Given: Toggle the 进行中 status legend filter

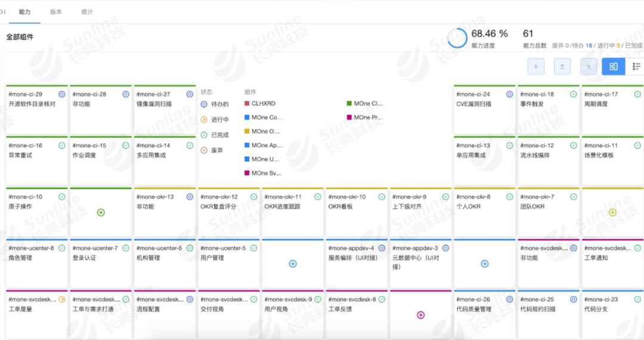Looking at the screenshot, I should click(215, 119).
